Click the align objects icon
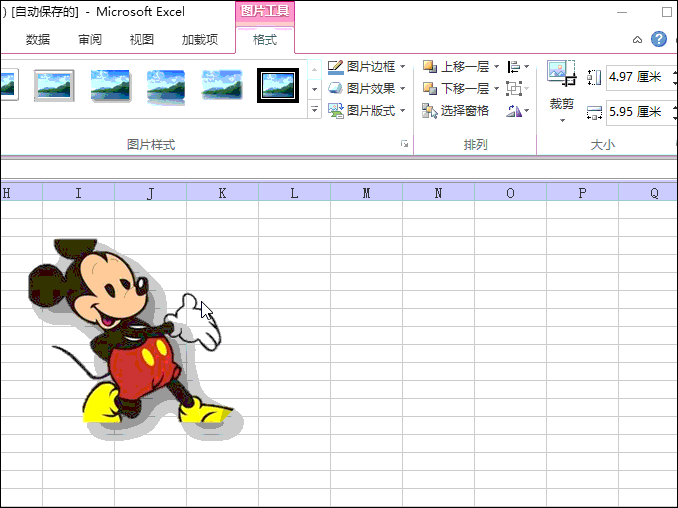The height and width of the screenshot is (508, 678). (x=515, y=67)
